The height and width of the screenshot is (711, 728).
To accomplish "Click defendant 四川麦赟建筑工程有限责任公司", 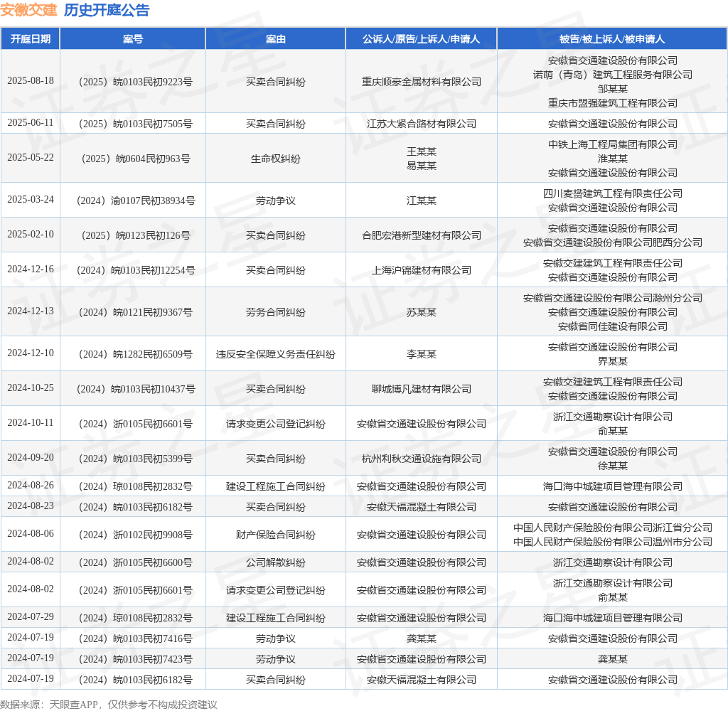I will (612, 193).
